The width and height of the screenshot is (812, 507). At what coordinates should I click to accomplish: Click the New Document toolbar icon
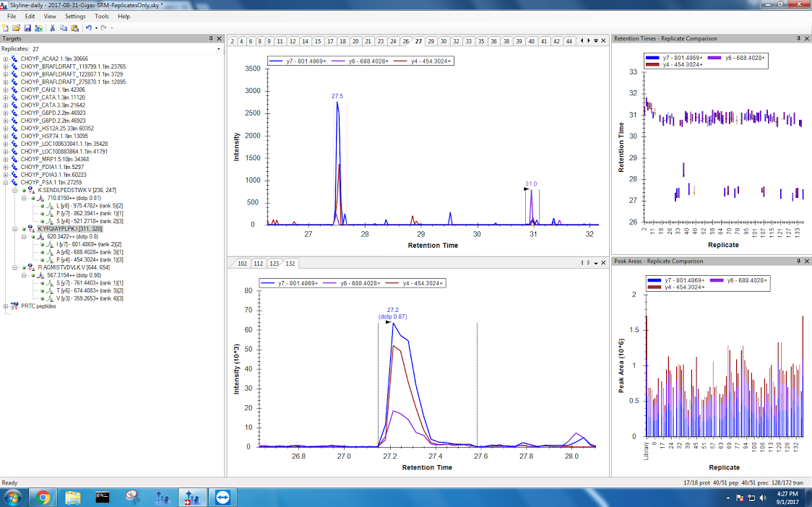6,27
